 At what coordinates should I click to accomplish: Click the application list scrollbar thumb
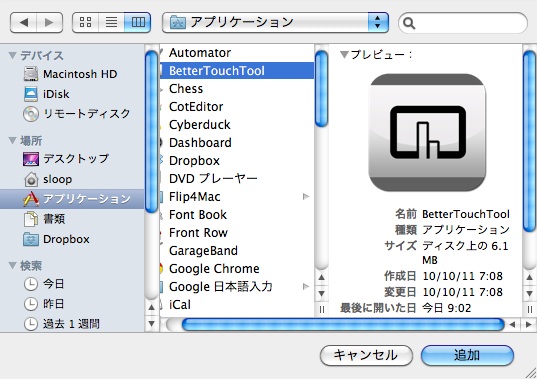321,89
